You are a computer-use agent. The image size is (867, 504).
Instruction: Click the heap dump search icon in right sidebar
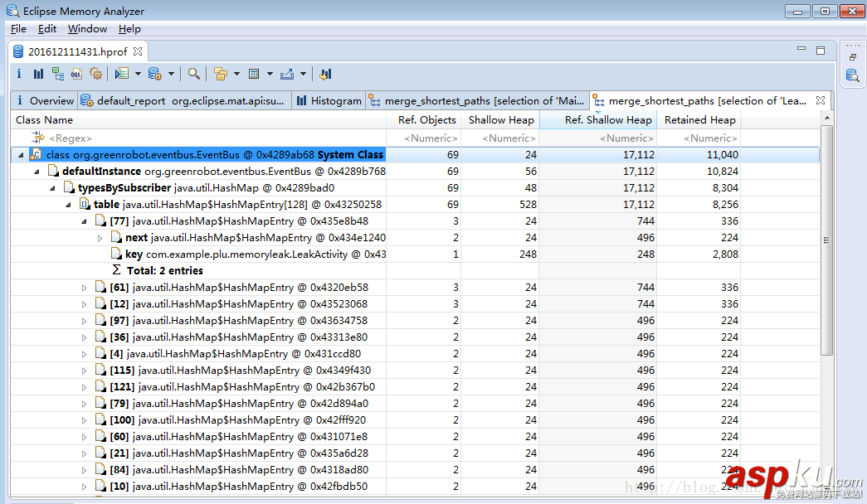coord(852,76)
